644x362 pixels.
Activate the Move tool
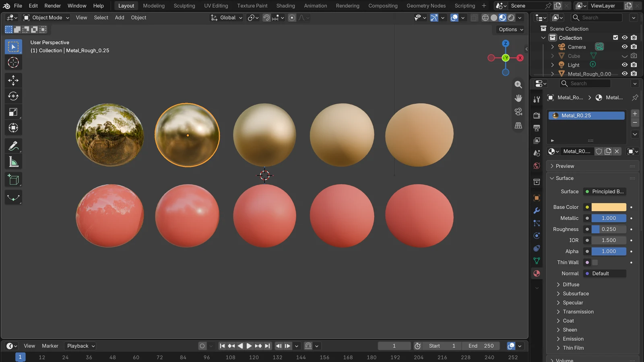13,80
